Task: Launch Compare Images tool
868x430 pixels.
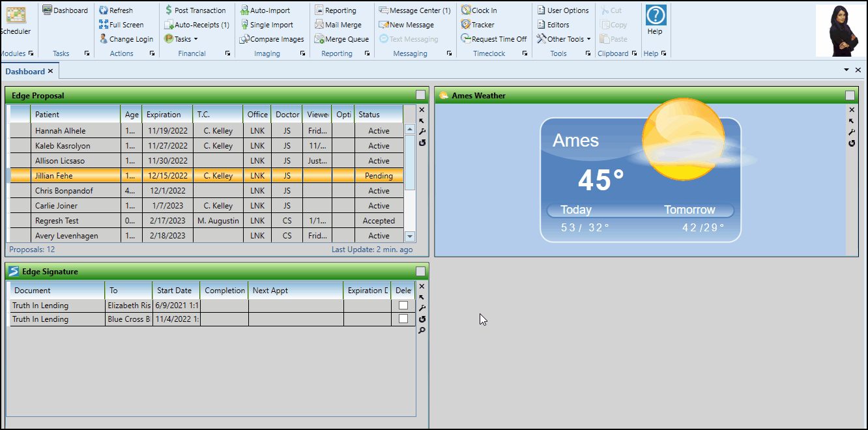Action: tap(272, 39)
